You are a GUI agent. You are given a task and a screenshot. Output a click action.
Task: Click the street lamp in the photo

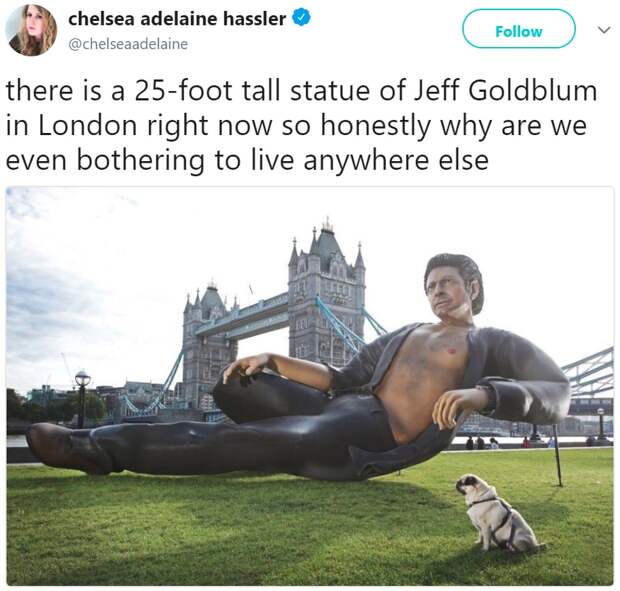(x=82, y=398)
